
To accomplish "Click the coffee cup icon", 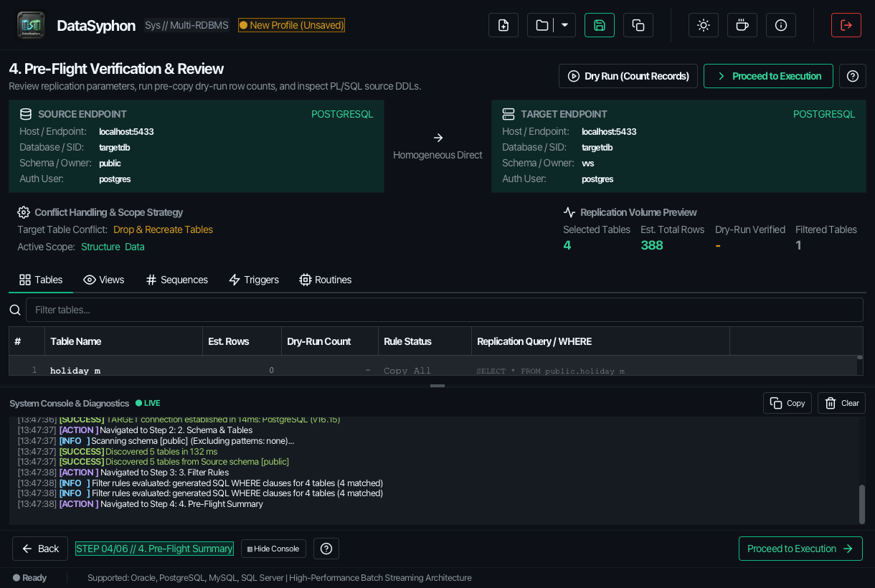I will click(742, 25).
